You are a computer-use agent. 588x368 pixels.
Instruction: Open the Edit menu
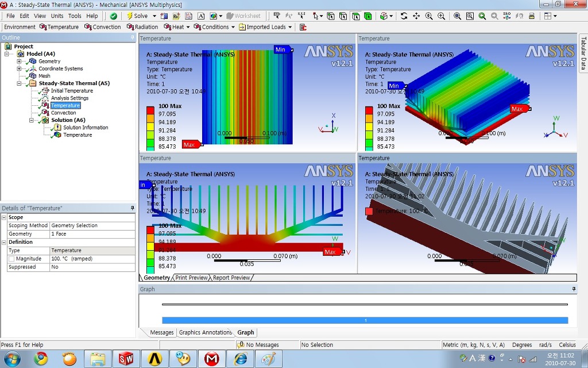pos(24,16)
